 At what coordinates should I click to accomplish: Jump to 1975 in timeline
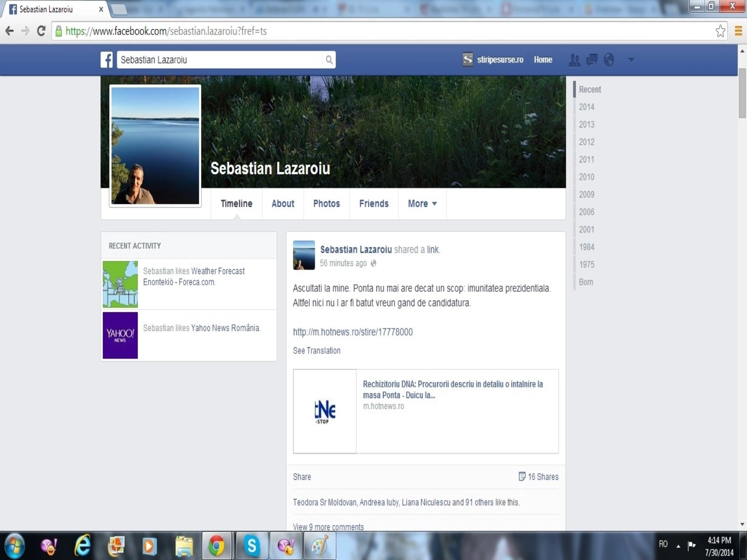click(586, 265)
